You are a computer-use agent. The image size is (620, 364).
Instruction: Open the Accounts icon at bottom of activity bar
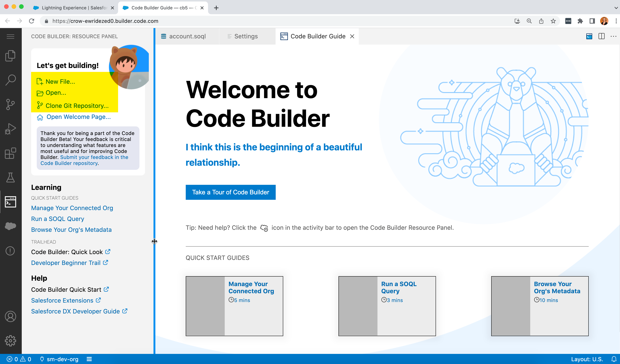tap(10, 317)
